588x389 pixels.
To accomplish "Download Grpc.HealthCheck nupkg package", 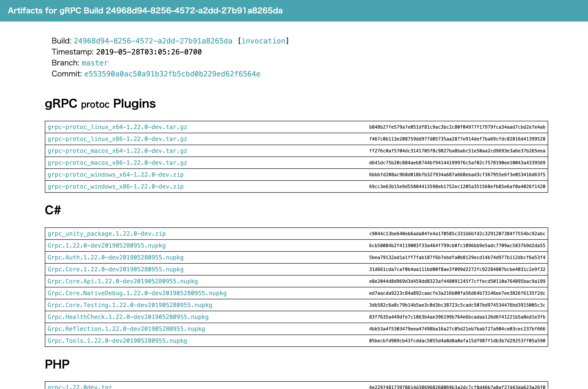I will pyautogui.click(x=128, y=317).
